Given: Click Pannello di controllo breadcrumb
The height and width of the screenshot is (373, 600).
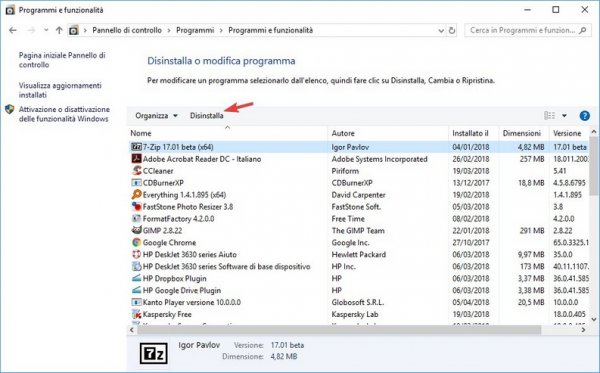Looking at the screenshot, I should 127,30.
